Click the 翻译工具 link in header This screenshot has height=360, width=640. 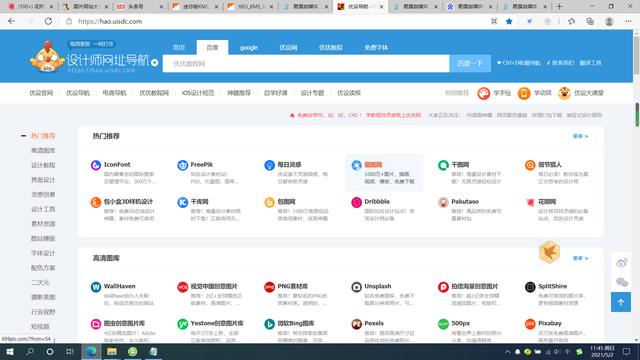coord(591,63)
